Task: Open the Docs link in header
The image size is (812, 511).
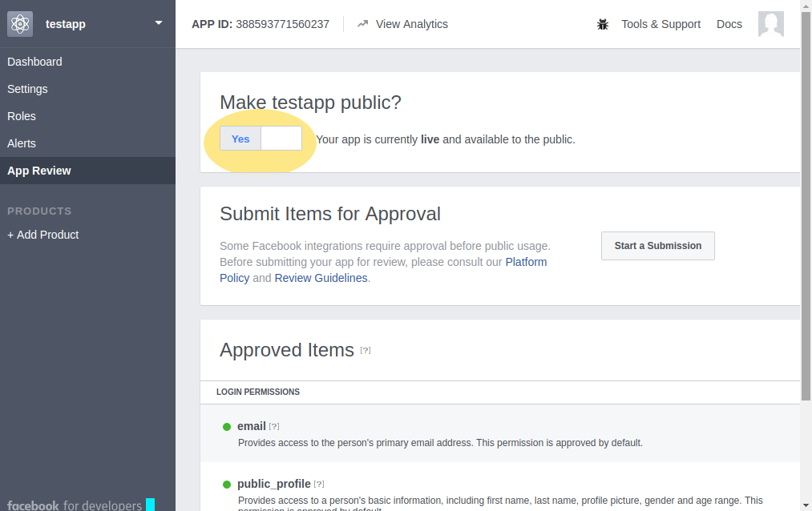Action: [x=729, y=24]
